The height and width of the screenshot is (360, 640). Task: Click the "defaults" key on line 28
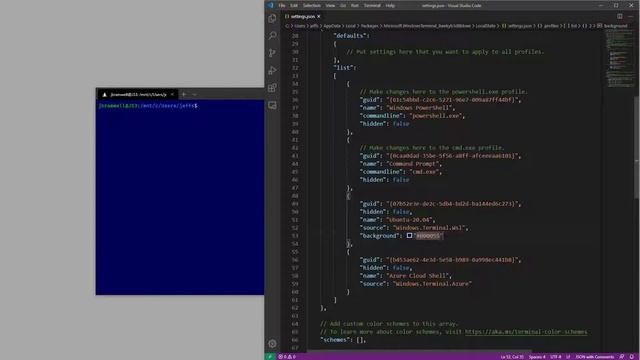pyautogui.click(x=349, y=36)
